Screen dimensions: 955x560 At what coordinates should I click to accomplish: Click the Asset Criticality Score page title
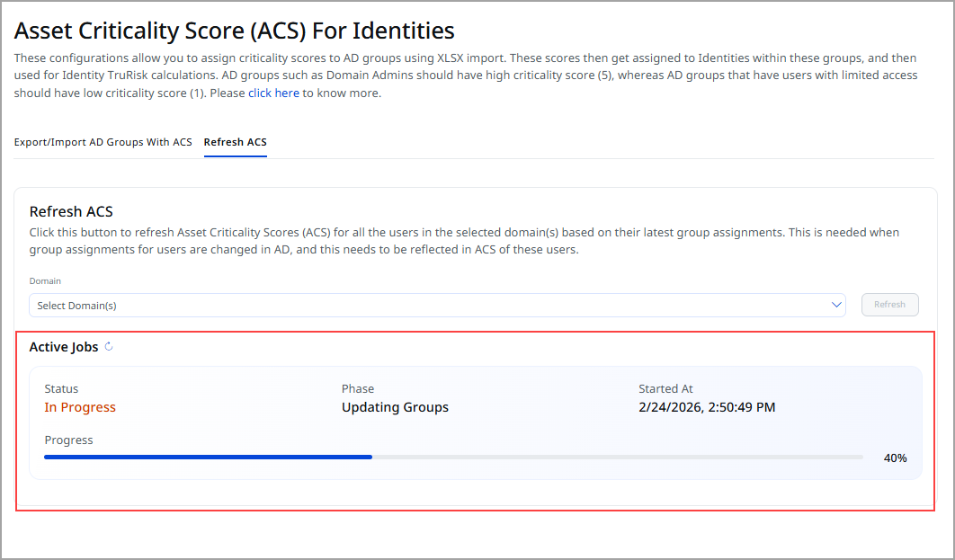coord(235,31)
